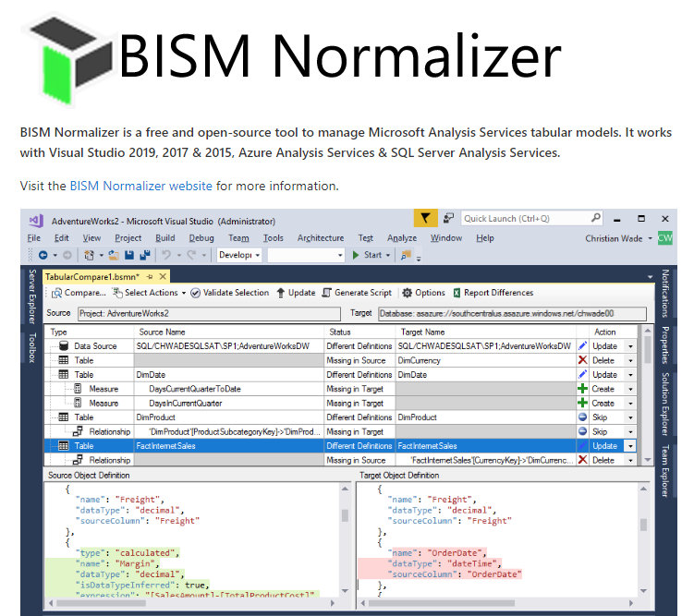Open the Properties side panel
Image resolution: width=694 pixels, height=616 pixels.
664,344
